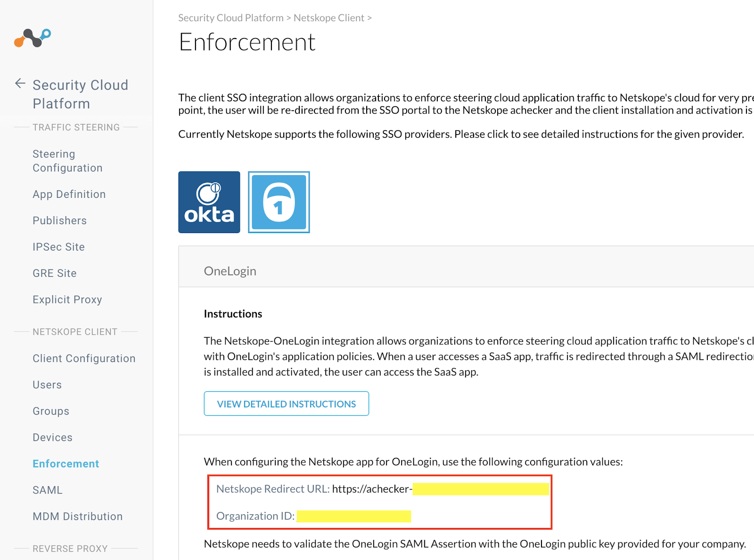This screenshot has width=754, height=560.
Task: Click the Netskope logo icon
Action: (x=33, y=38)
